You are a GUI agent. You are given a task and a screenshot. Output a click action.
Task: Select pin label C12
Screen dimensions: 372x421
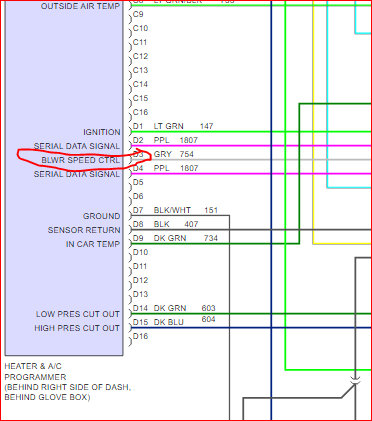point(140,56)
